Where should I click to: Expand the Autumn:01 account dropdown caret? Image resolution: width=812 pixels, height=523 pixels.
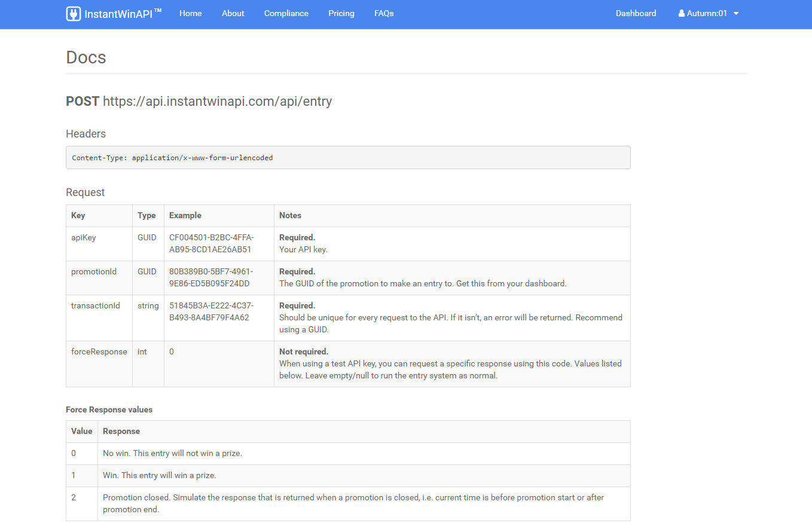coord(736,14)
